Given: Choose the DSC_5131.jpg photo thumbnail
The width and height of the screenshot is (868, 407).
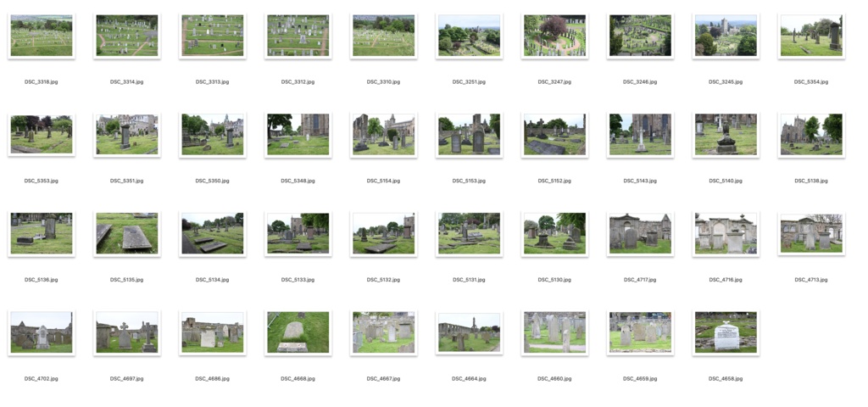Looking at the screenshot, I should click(x=469, y=234).
